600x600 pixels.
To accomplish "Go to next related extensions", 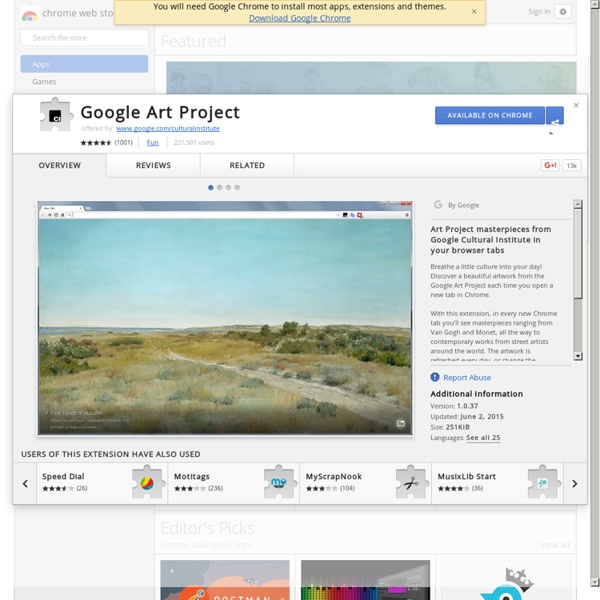I will [x=575, y=484].
